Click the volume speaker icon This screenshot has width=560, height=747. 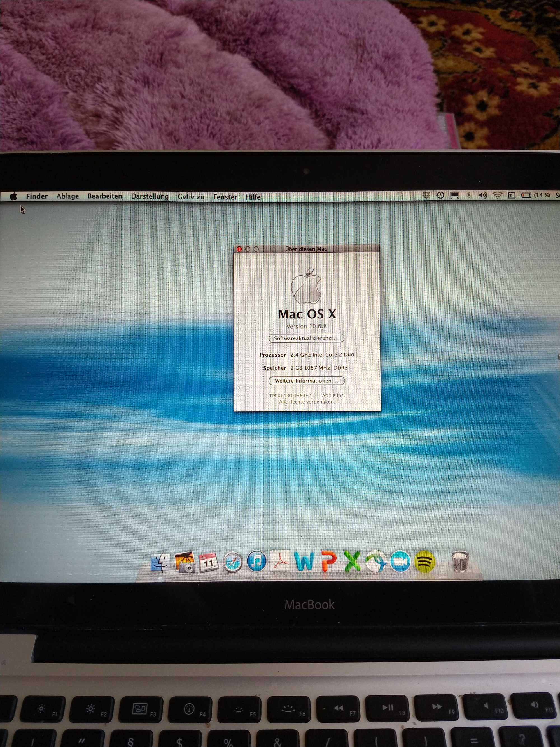click(x=483, y=195)
